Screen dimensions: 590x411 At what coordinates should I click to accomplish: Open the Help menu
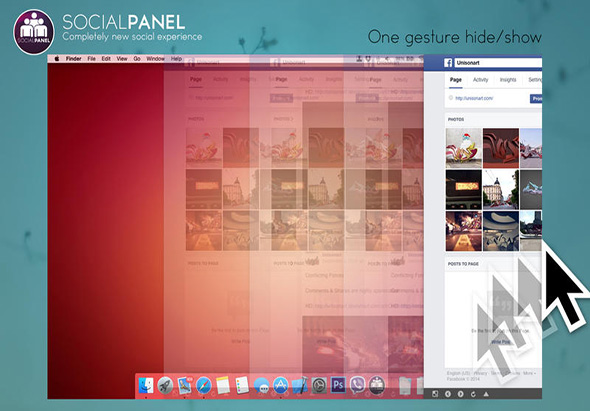coord(176,59)
